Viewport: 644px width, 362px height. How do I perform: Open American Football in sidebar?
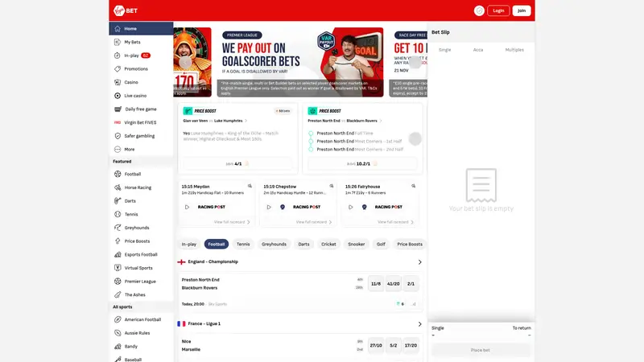pyautogui.click(x=141, y=319)
